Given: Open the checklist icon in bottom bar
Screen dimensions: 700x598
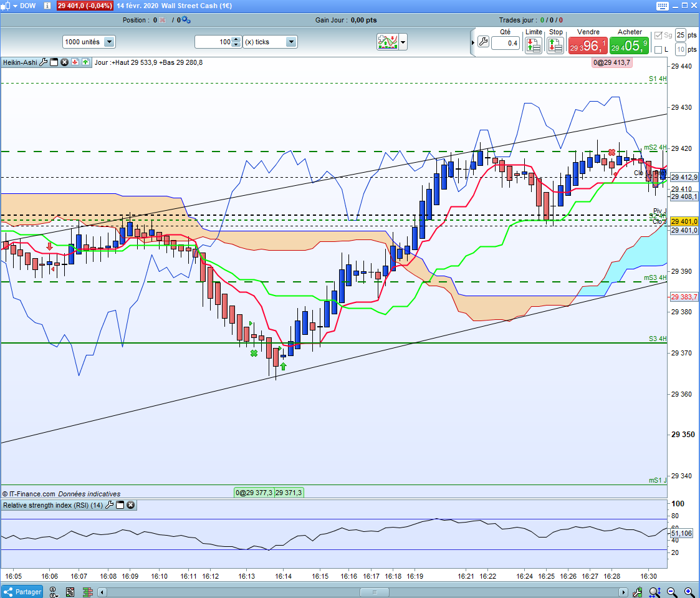Looking at the screenshot, I should pyautogui.click(x=70, y=592).
